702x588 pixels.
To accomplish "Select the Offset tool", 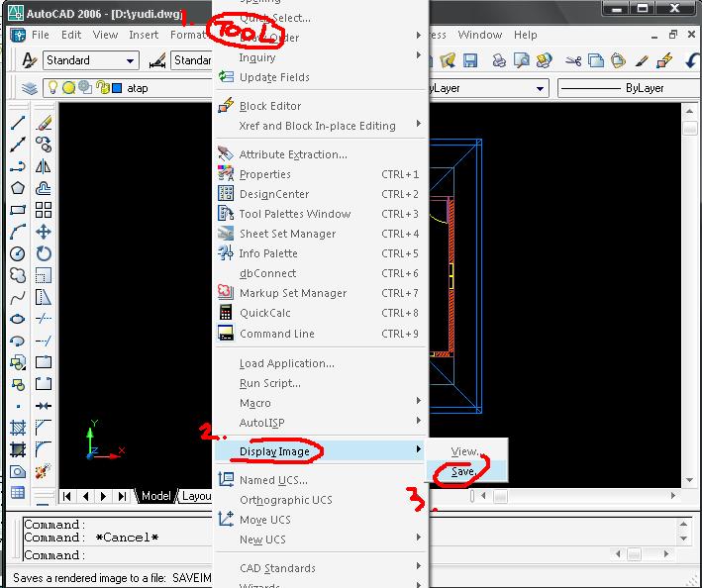I will pyautogui.click(x=44, y=188).
